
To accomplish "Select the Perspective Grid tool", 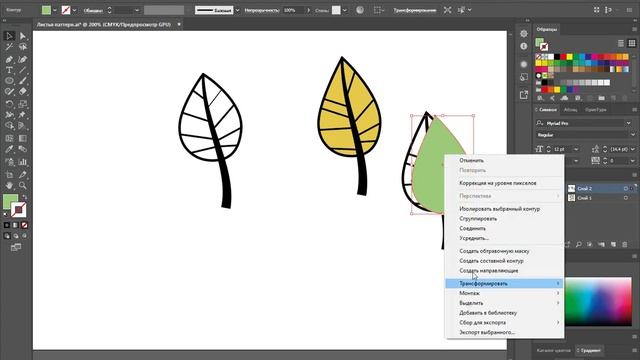I will (x=22, y=126).
